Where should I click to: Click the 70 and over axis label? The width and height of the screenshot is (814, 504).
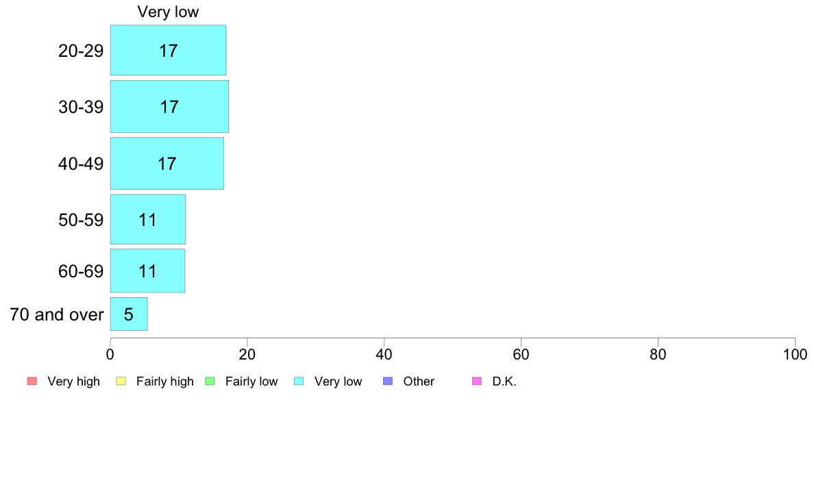click(x=57, y=314)
